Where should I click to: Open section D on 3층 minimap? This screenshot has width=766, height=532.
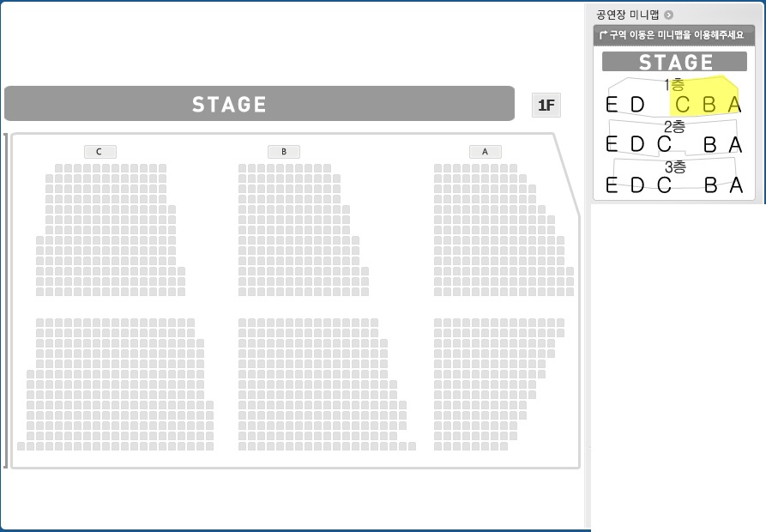pos(637,185)
